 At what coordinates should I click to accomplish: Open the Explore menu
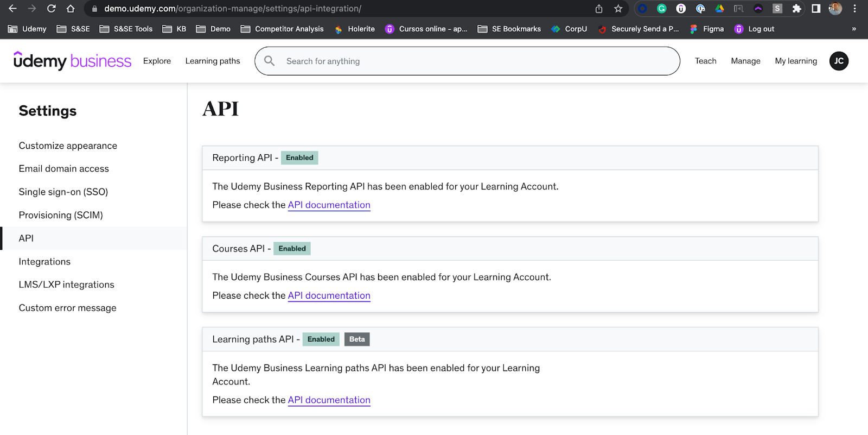(x=157, y=61)
